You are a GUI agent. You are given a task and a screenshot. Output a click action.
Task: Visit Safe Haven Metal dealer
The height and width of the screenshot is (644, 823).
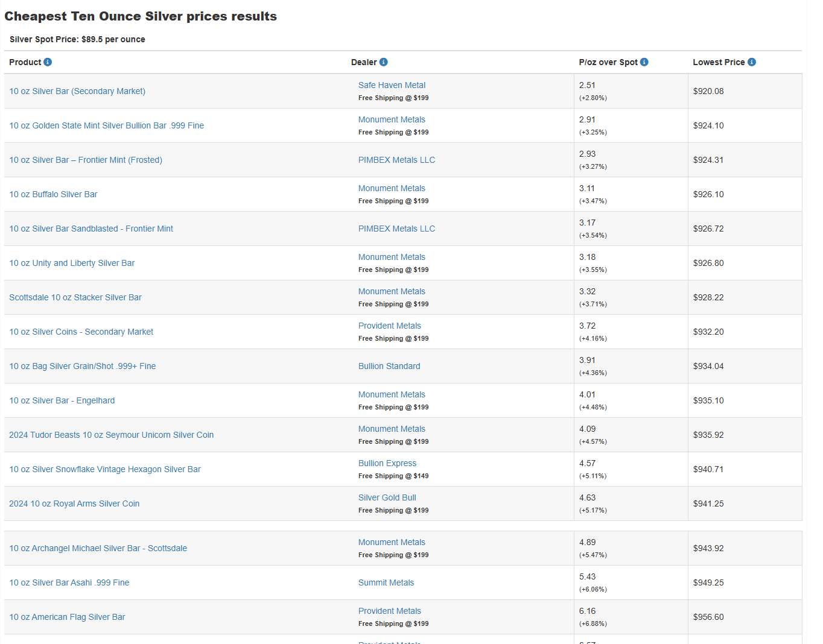pyautogui.click(x=392, y=85)
